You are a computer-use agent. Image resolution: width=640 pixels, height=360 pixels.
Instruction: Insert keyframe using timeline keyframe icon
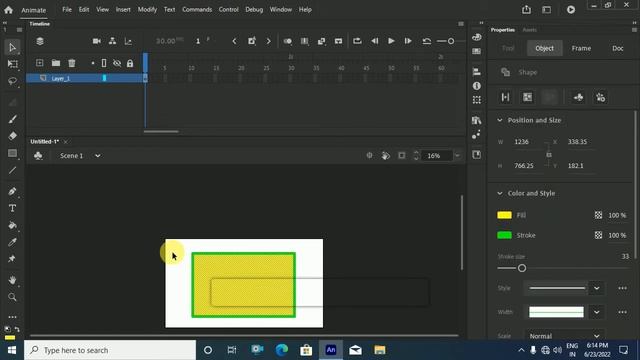click(251, 41)
